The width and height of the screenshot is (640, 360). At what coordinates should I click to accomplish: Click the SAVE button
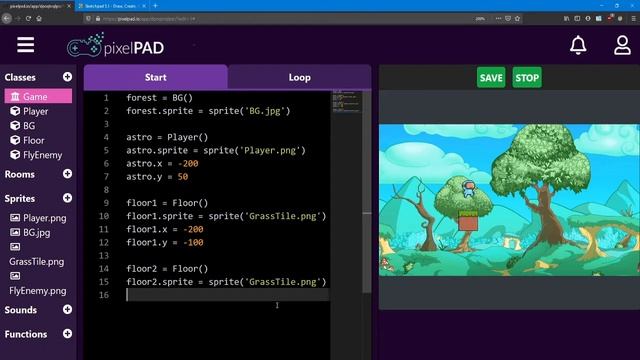click(491, 78)
